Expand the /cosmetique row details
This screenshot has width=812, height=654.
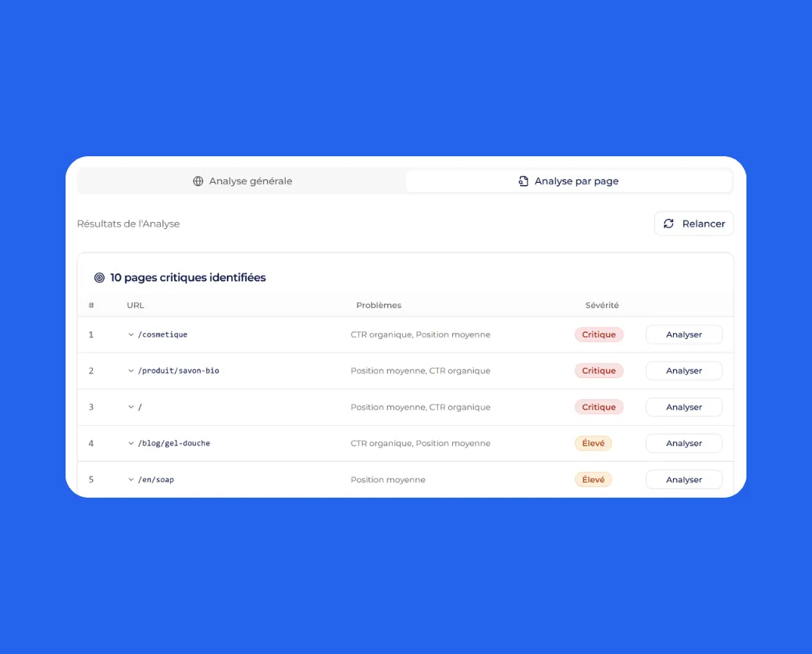pos(130,334)
